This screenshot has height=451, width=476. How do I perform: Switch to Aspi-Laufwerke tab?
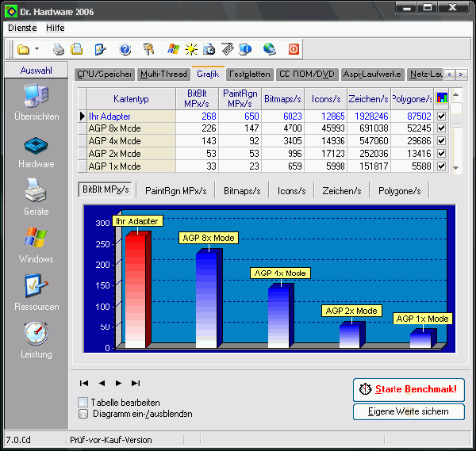click(372, 75)
